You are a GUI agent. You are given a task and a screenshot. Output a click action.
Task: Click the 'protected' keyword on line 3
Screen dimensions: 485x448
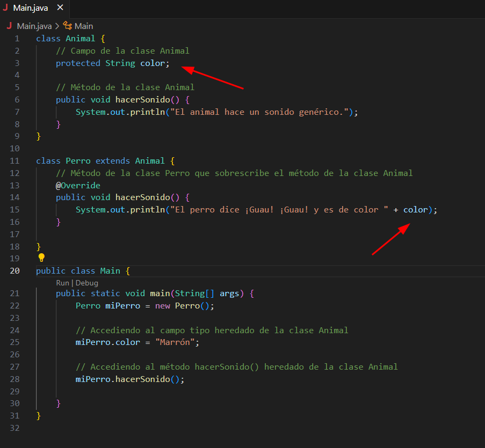click(x=78, y=63)
